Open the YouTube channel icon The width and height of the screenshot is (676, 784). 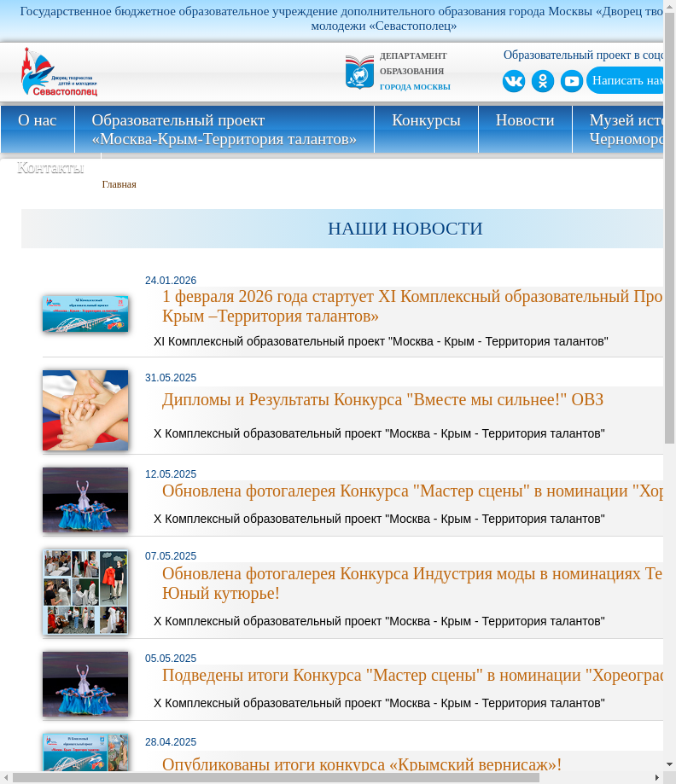tap(571, 81)
